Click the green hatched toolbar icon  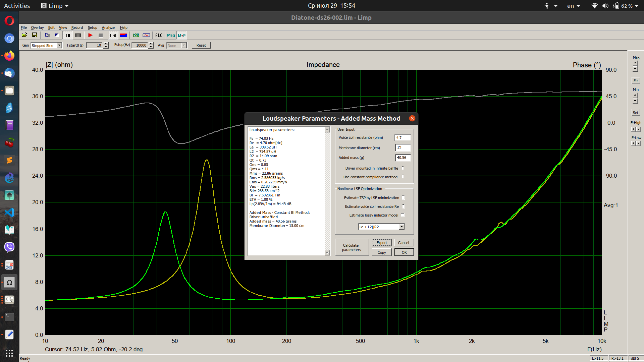pyautogui.click(x=136, y=35)
